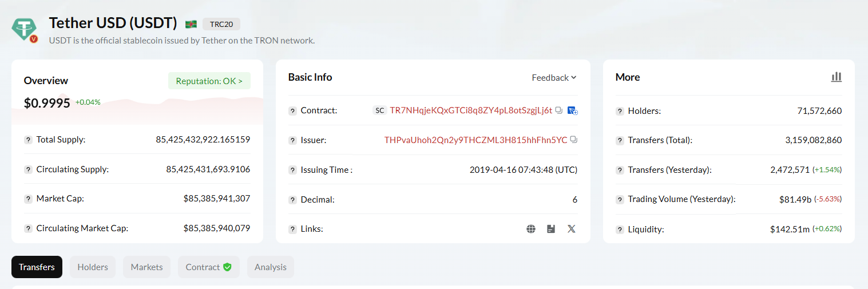Viewport: 868px width, 289px height.
Task: Show help for Circulating Market Cap
Action: click(28, 228)
